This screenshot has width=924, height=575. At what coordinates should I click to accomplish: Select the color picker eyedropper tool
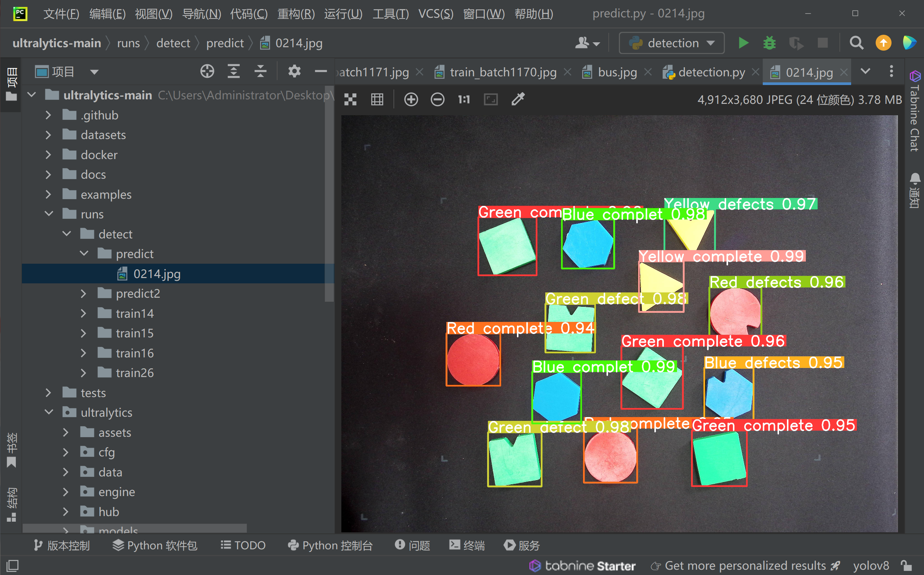pyautogui.click(x=518, y=100)
